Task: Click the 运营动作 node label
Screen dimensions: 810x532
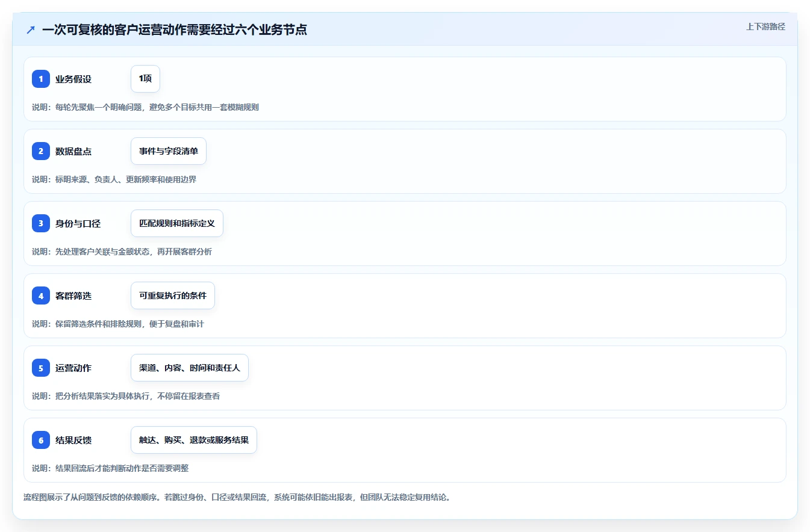Action: [x=73, y=368]
